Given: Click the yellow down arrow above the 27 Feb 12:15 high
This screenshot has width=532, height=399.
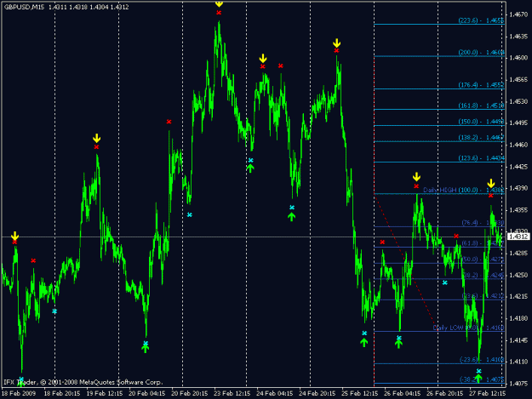Looking at the screenshot, I should point(491,184).
